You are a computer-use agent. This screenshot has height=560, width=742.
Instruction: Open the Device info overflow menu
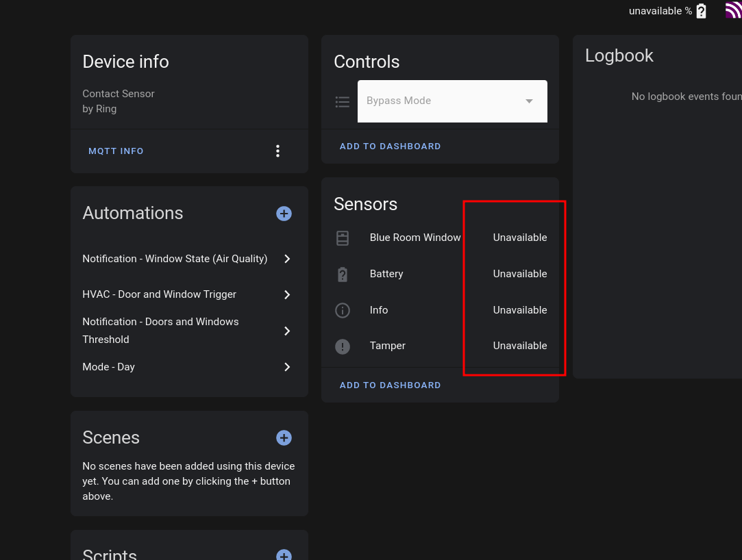pyautogui.click(x=277, y=151)
